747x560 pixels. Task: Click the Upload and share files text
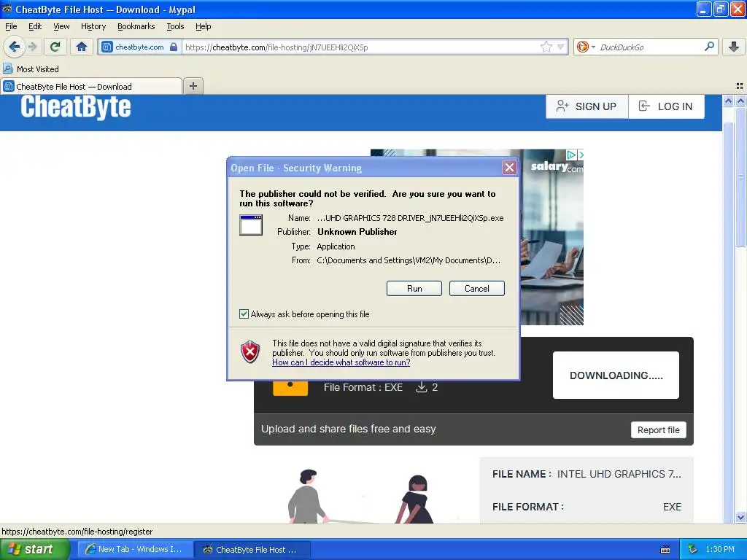348,429
